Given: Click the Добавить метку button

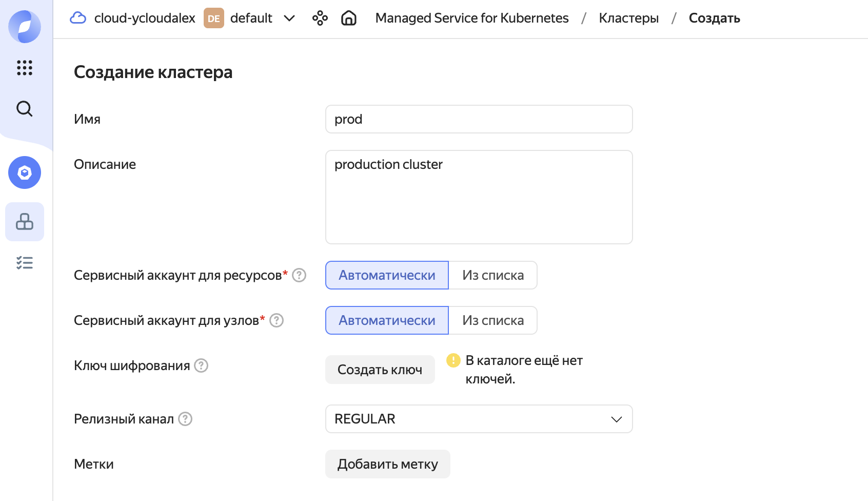Looking at the screenshot, I should (x=387, y=464).
